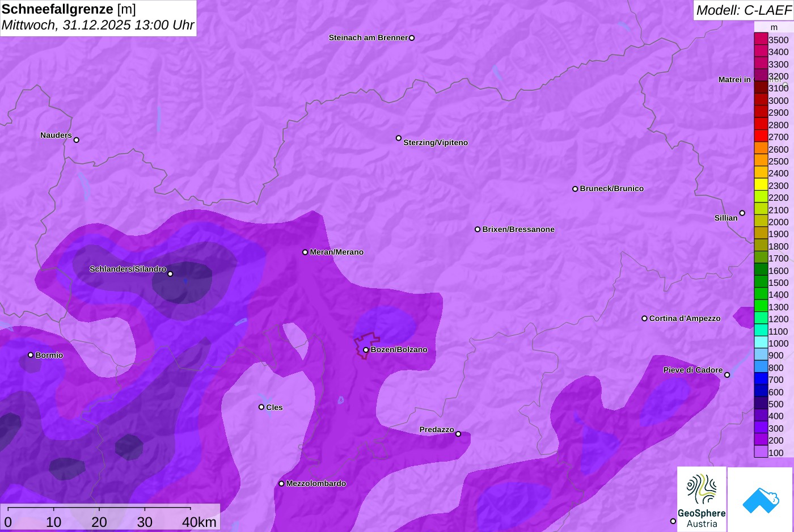This screenshot has width=794, height=532.
Task: Pick the 2700 red legend swatch
Action: (761, 136)
